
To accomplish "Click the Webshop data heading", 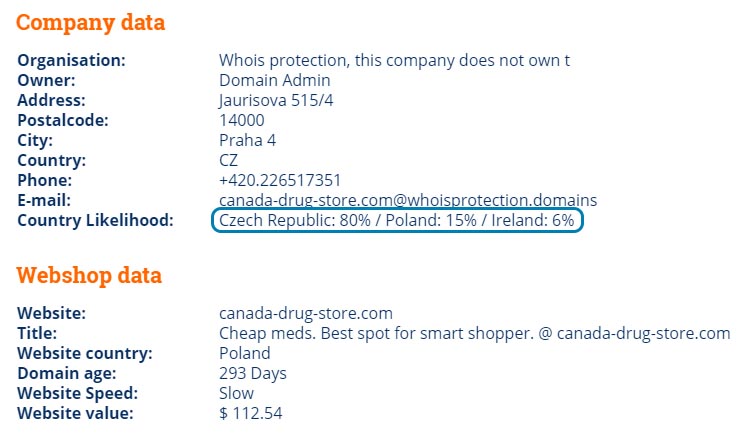I will (89, 276).
